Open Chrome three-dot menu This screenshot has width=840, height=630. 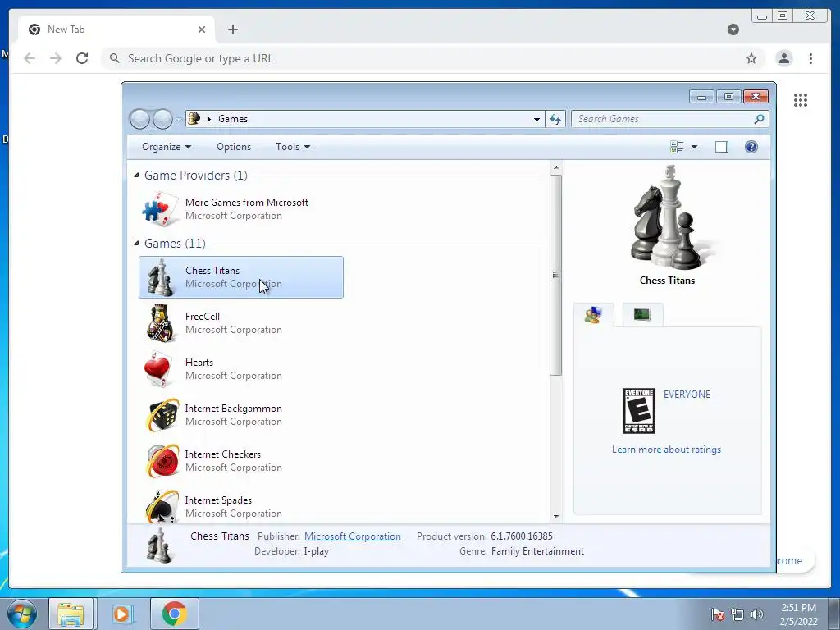point(810,58)
